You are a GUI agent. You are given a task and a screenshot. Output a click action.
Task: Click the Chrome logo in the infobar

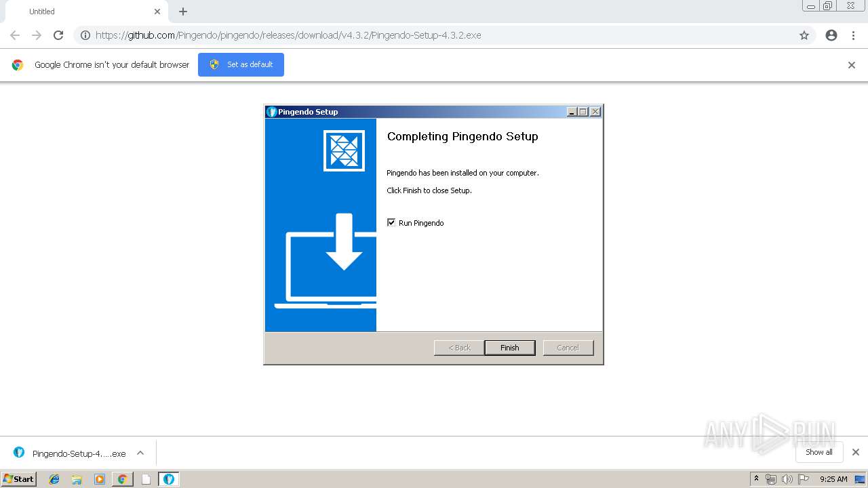pyautogui.click(x=18, y=65)
